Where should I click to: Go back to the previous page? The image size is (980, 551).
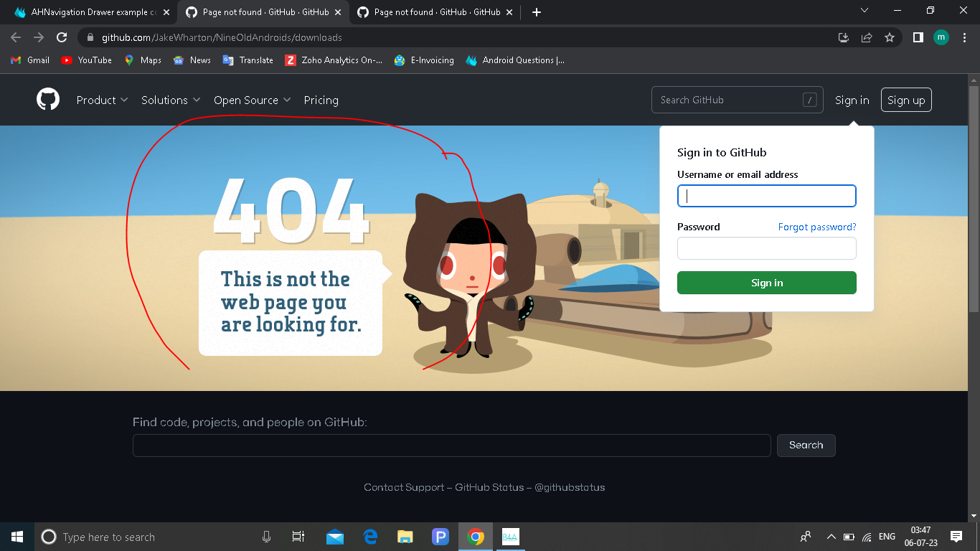[16, 37]
